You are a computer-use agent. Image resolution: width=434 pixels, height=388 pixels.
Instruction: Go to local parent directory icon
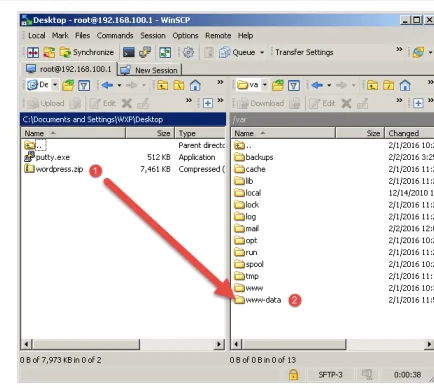click(x=163, y=85)
